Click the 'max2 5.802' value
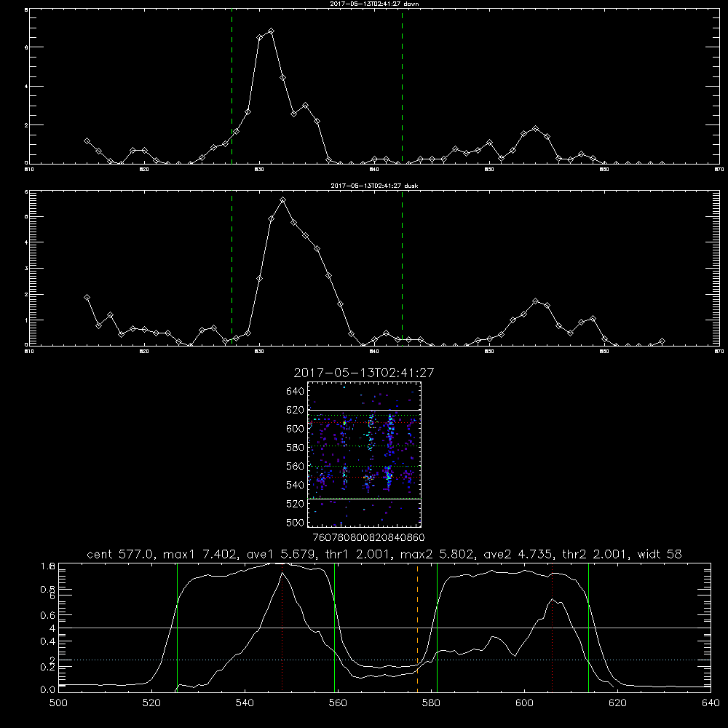728x728 pixels. point(437,554)
